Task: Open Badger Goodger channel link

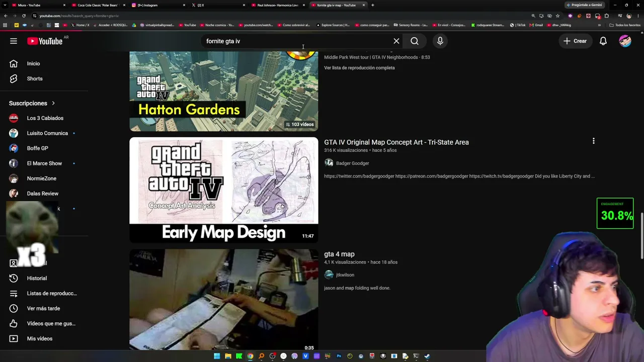Action: (x=352, y=163)
